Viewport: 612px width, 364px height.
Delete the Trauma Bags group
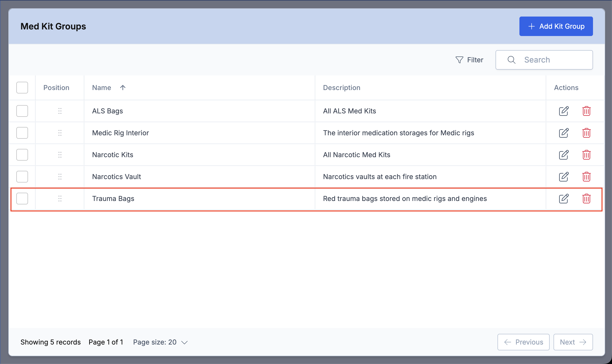(586, 199)
